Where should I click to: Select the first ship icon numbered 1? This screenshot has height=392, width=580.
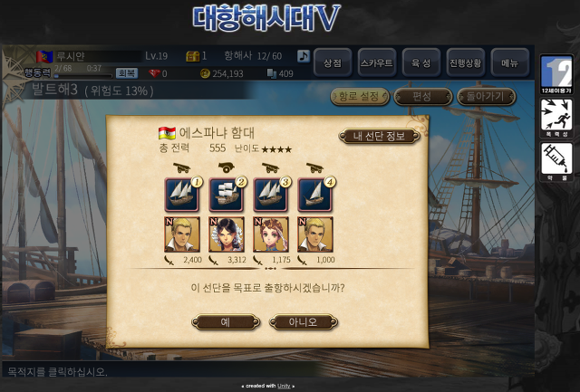coord(181,195)
